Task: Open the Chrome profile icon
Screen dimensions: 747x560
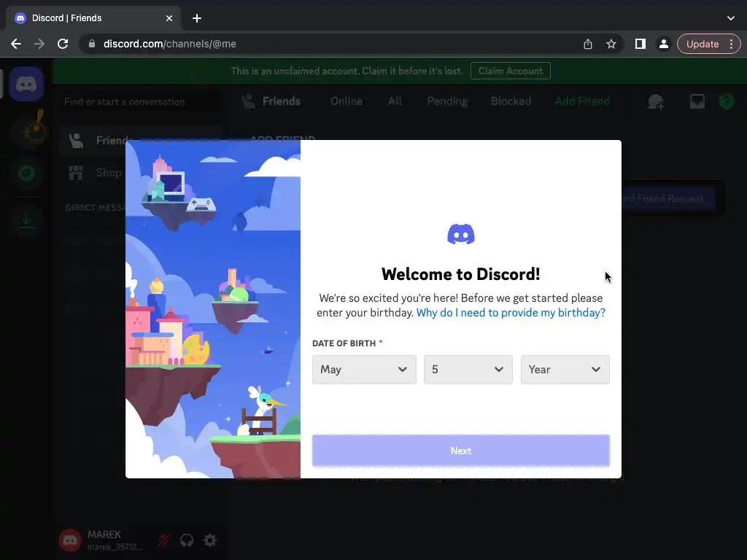Action: (x=663, y=44)
